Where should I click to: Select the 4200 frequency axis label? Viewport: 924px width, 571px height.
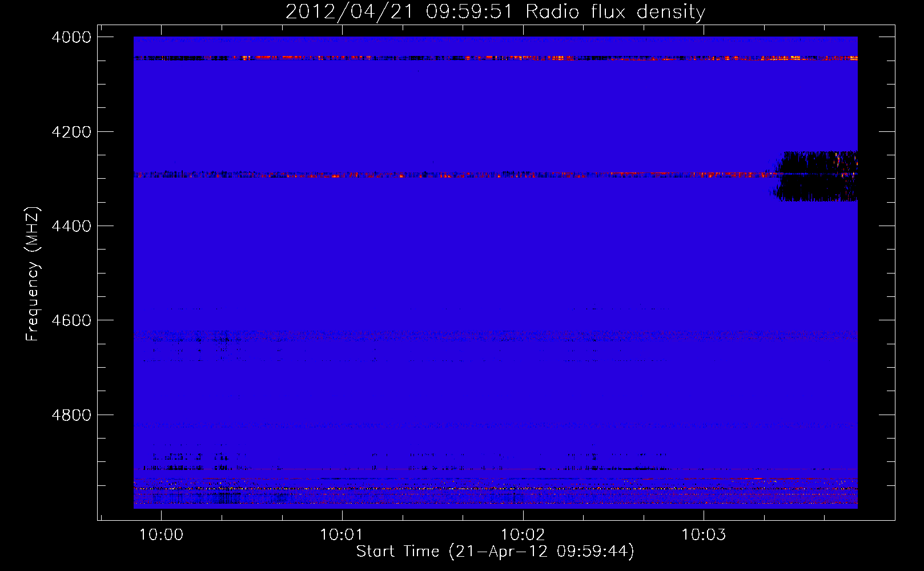pyautogui.click(x=71, y=132)
